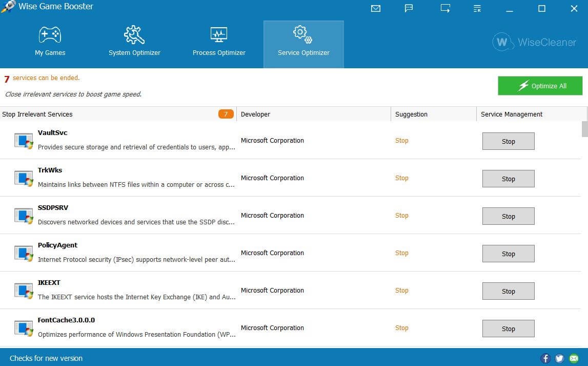The height and width of the screenshot is (366, 588).
Task: Click the Stop Irrelevant Services column header
Action: 118,114
